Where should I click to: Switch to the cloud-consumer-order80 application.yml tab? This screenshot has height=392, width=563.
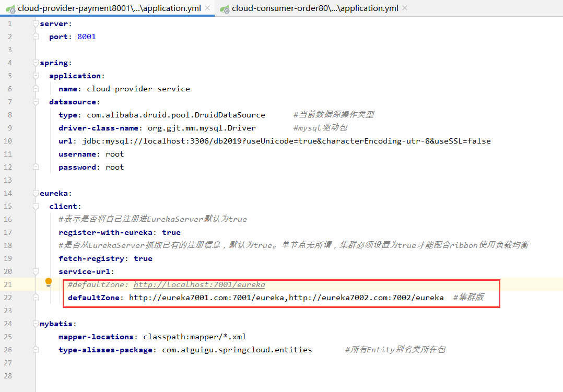point(315,8)
